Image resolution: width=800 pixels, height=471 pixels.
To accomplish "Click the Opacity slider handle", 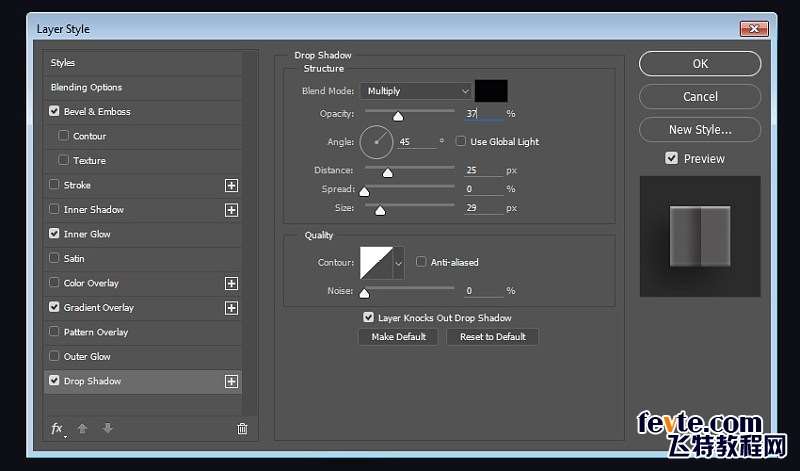I will (398, 116).
